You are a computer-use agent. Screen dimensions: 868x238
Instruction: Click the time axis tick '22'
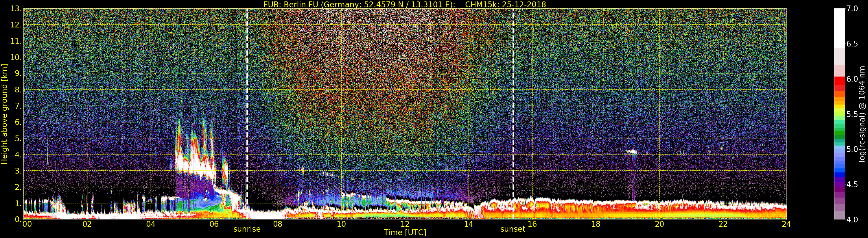click(723, 224)
